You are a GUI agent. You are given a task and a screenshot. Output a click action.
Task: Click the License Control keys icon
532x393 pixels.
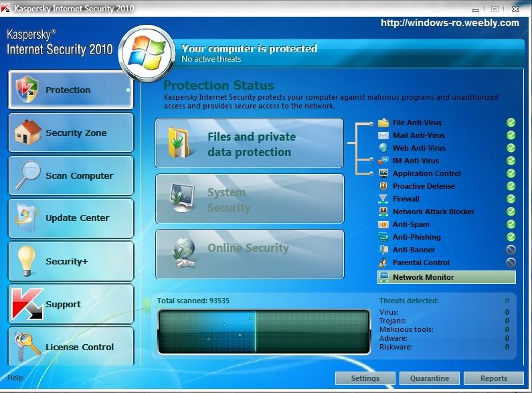point(27,346)
